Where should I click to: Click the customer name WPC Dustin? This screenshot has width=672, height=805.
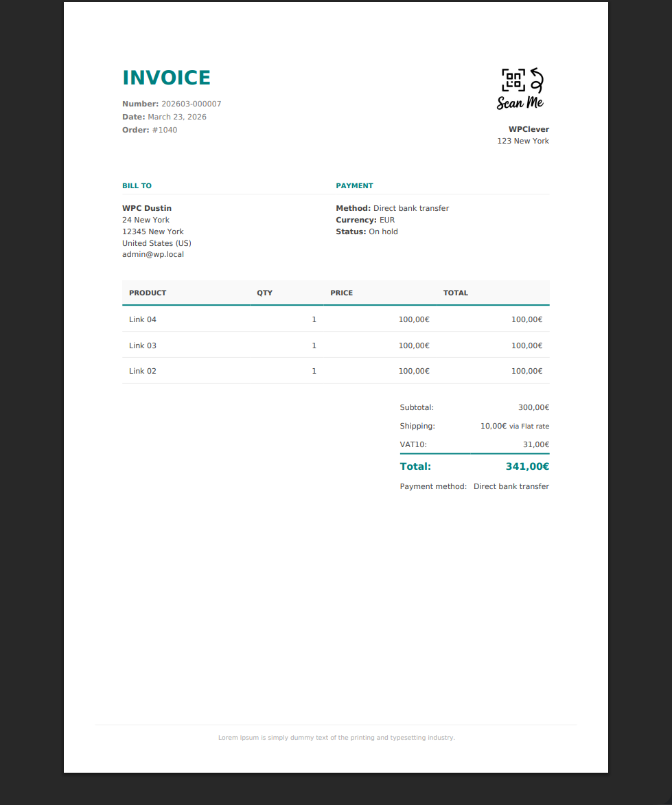(147, 208)
